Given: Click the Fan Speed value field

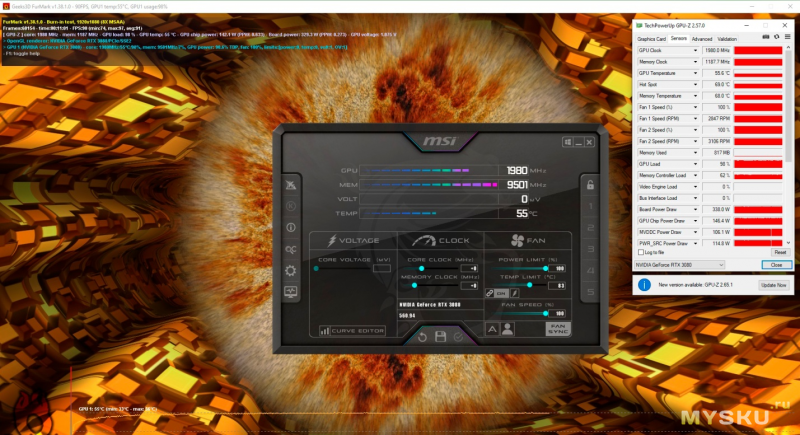Looking at the screenshot, I should click(x=558, y=313).
